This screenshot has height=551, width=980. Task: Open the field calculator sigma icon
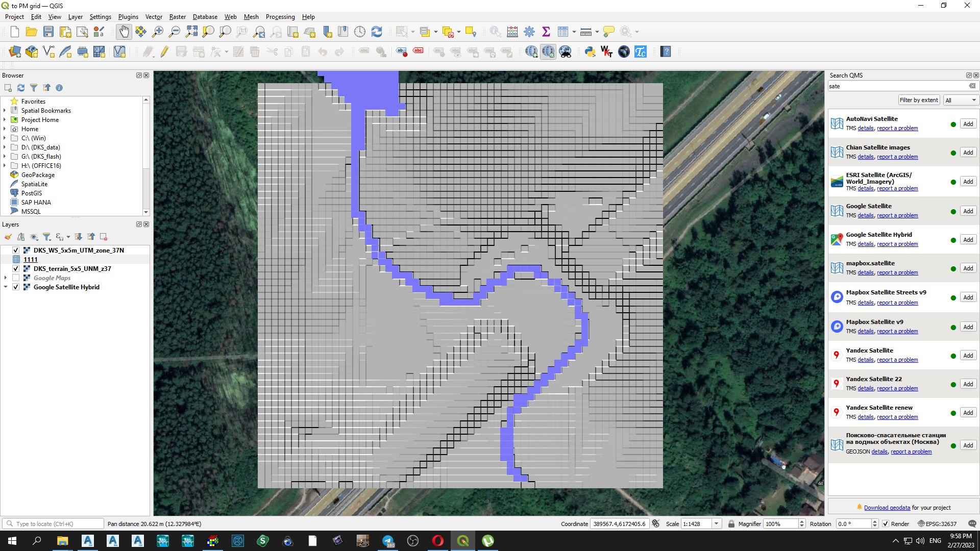pyautogui.click(x=546, y=32)
